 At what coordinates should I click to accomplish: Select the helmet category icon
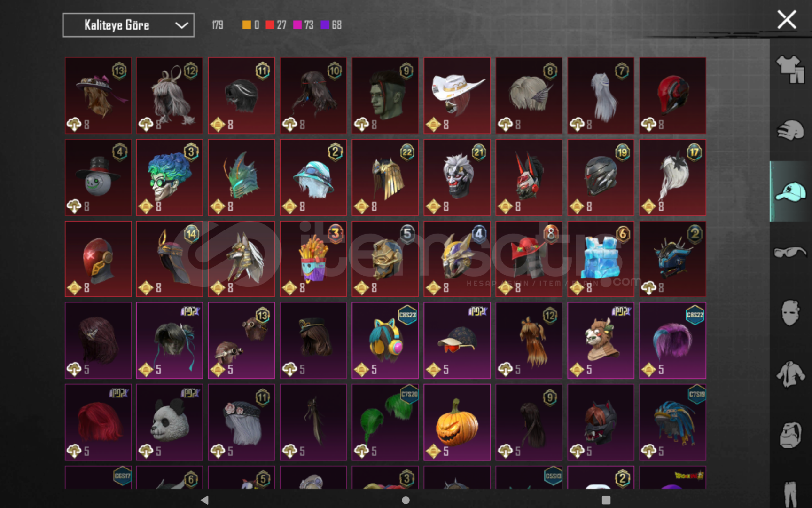coord(791,130)
